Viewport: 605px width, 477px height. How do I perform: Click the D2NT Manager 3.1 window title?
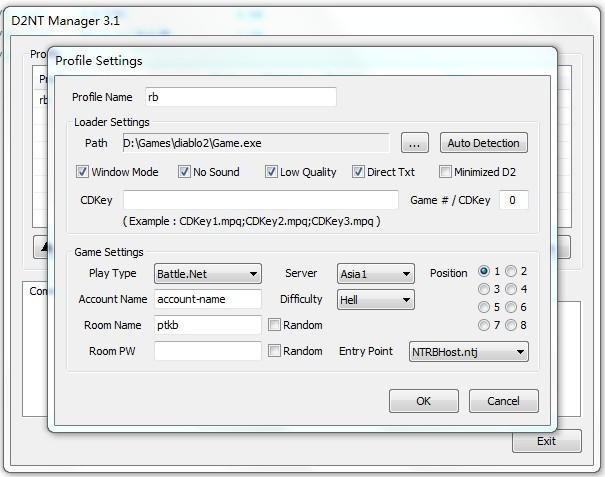coord(66,21)
